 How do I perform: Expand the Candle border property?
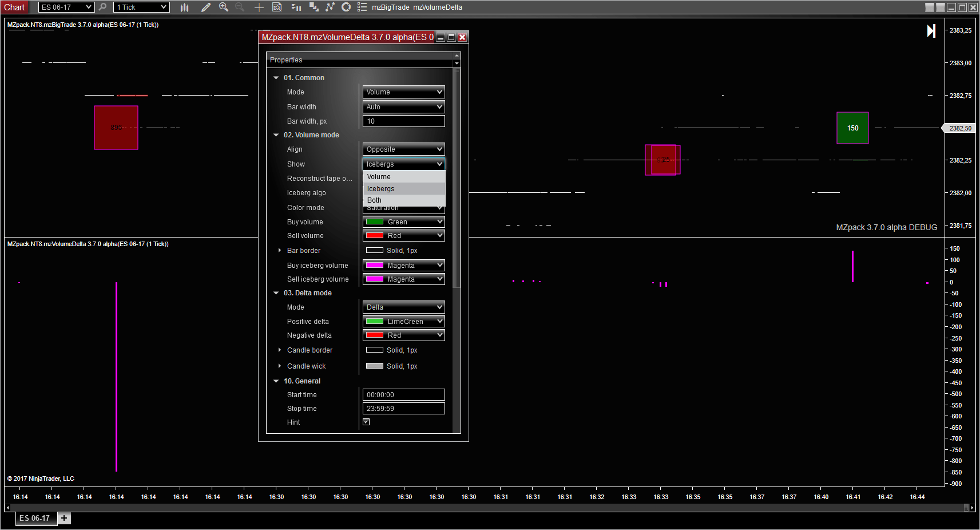pyautogui.click(x=279, y=350)
